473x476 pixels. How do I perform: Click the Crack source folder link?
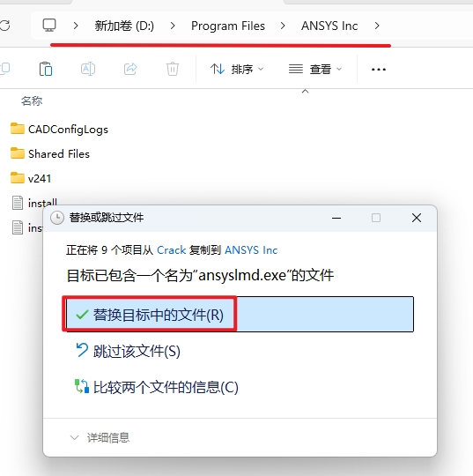(x=172, y=250)
